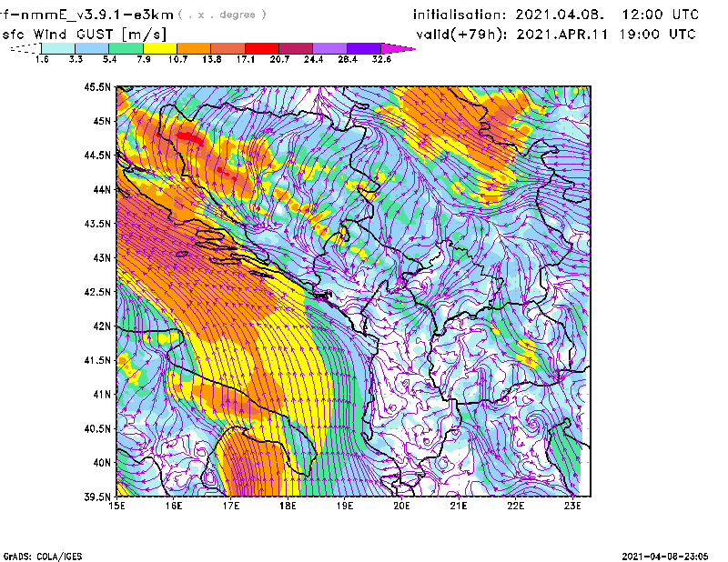Screen dimensions: 728x562
Task: Select the legend value 13.8
Action: coord(212,59)
